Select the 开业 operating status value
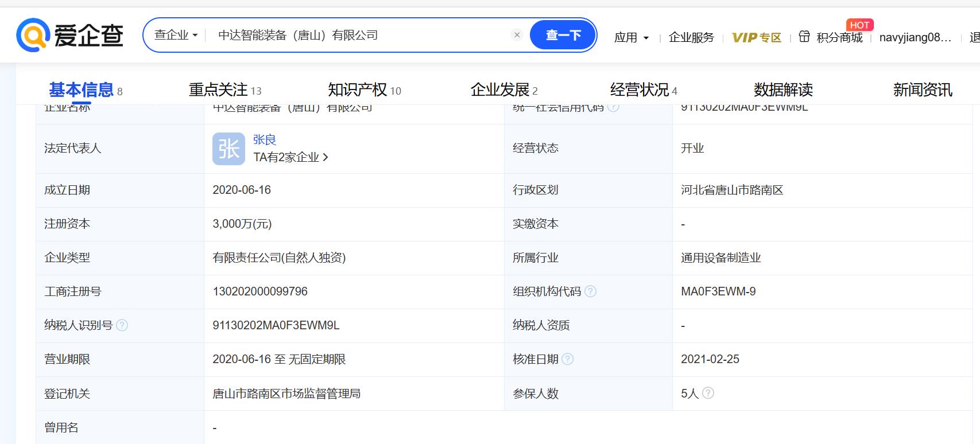Viewport: 980px width, 444px height. tap(692, 148)
